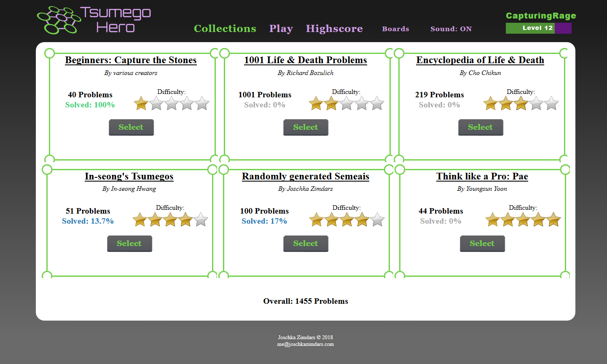Open the Randomly generated Semeais title link
Image resolution: width=607 pixels, height=364 pixels.
point(305,176)
